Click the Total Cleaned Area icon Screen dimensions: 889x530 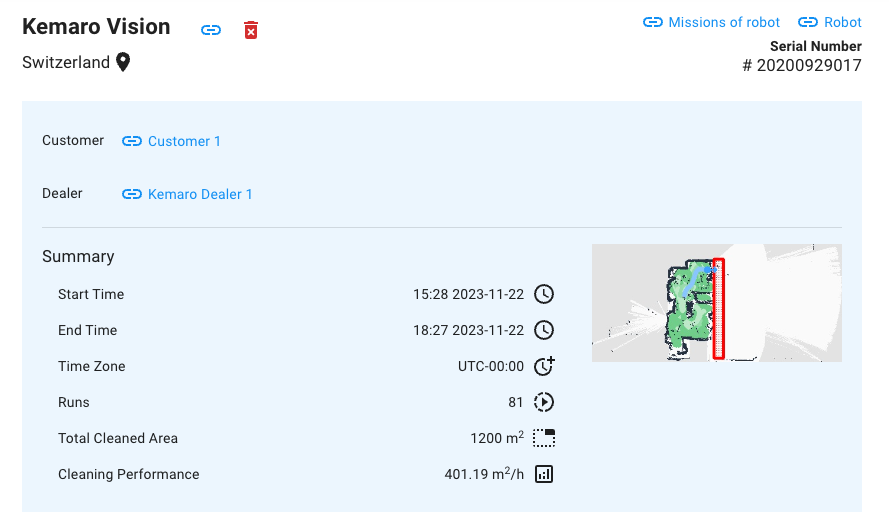544,438
